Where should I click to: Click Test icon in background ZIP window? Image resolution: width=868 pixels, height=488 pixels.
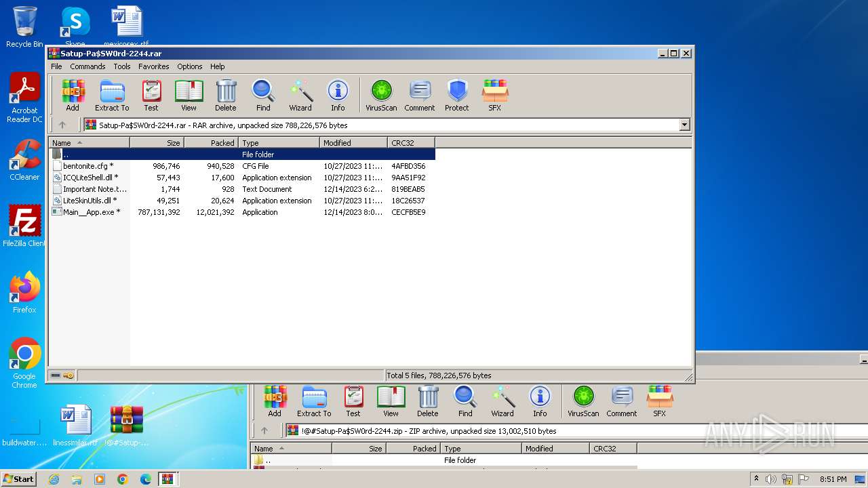[x=353, y=401]
